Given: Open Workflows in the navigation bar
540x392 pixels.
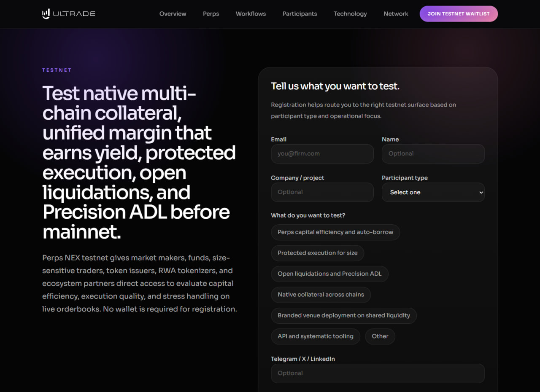Looking at the screenshot, I should (251, 14).
